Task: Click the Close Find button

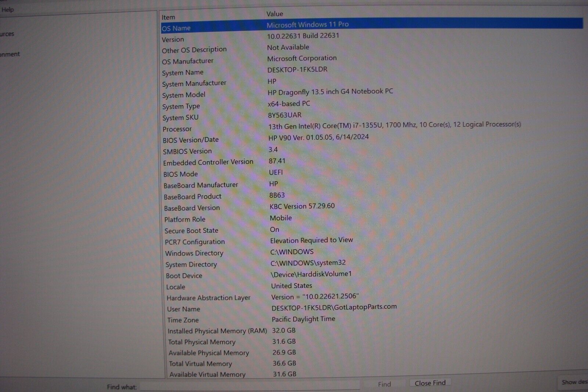Action: point(430,383)
